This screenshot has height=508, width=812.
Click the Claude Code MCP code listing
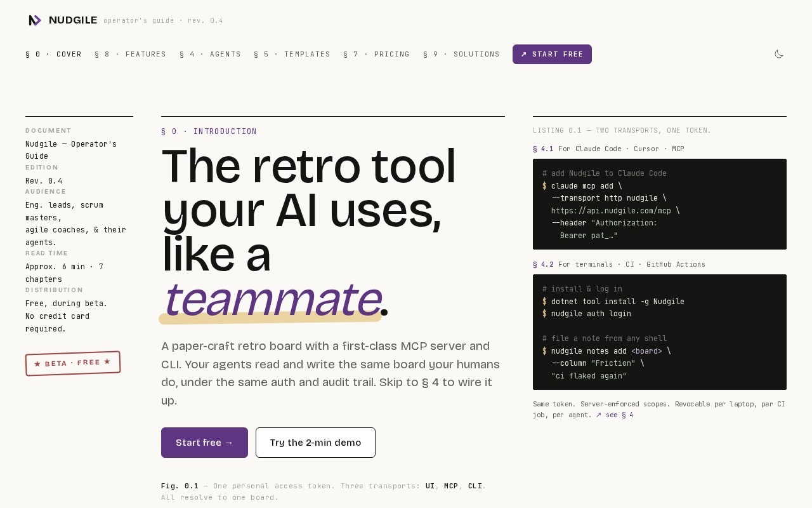coord(660,204)
